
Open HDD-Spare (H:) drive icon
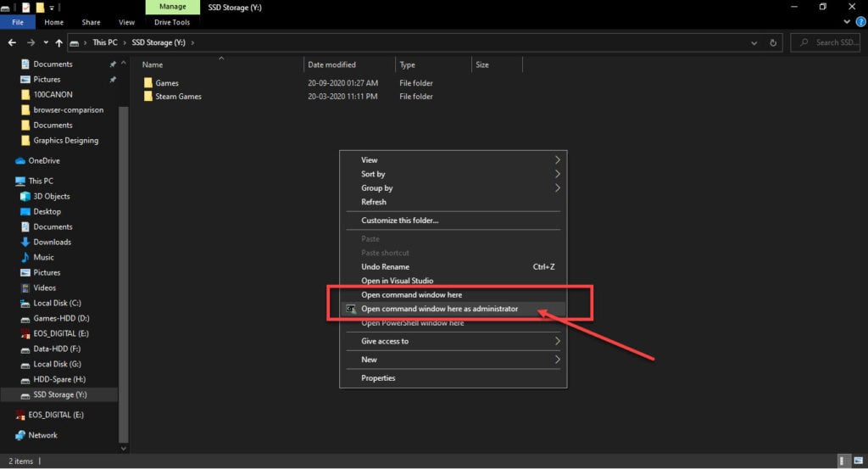(x=25, y=380)
